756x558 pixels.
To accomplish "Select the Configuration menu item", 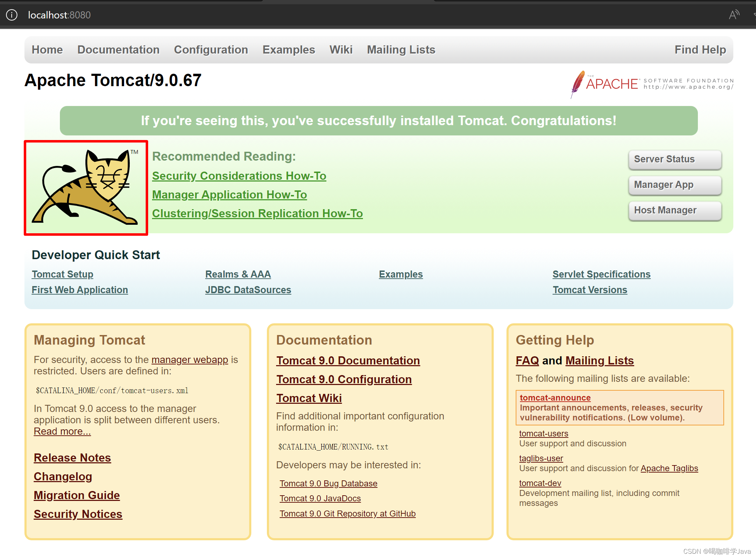I will 211,50.
